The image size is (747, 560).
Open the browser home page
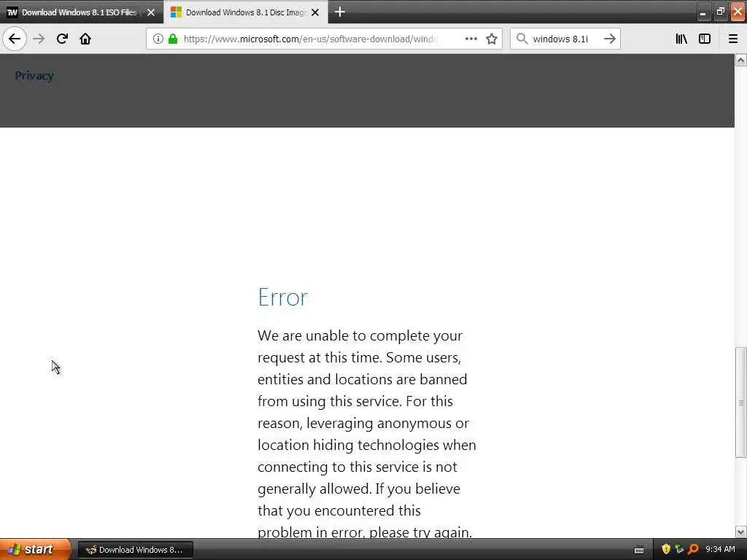[85, 39]
